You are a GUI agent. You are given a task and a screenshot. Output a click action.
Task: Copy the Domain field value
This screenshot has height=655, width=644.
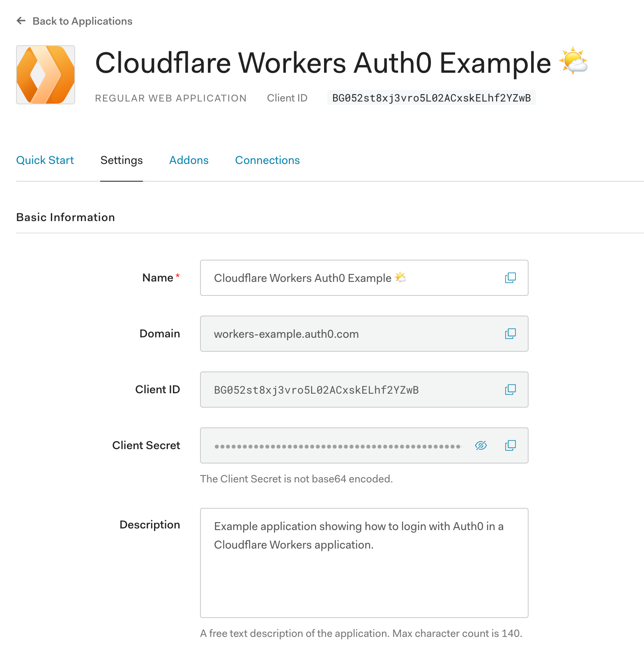[510, 334]
